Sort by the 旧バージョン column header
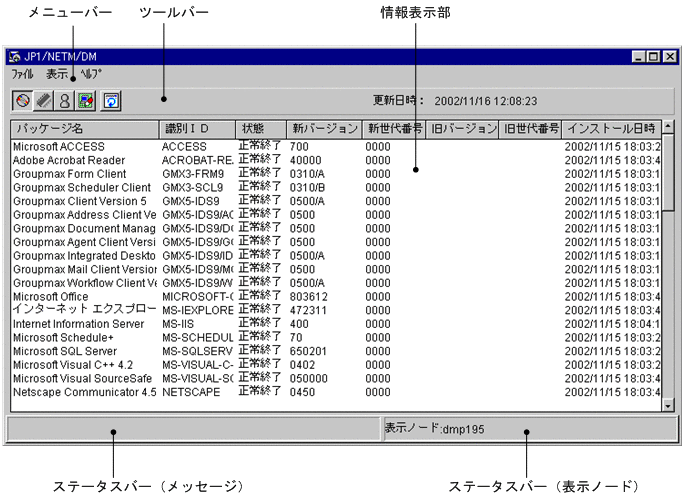This screenshot has width=685, height=499. 462,129
